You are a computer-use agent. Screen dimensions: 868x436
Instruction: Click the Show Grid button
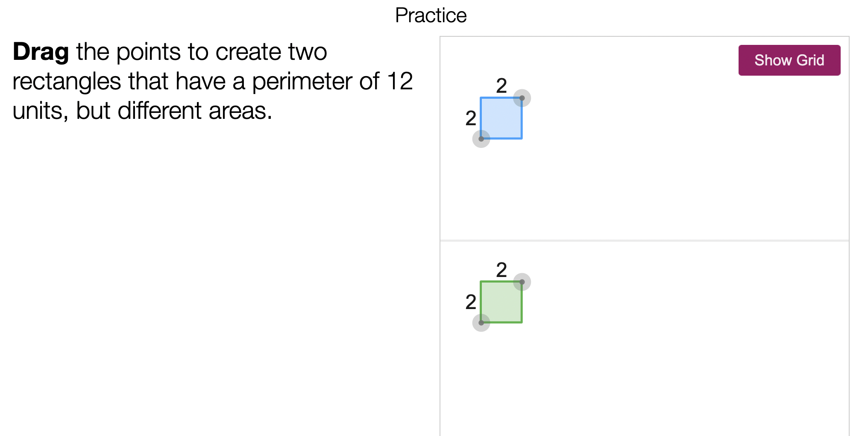[x=789, y=60]
